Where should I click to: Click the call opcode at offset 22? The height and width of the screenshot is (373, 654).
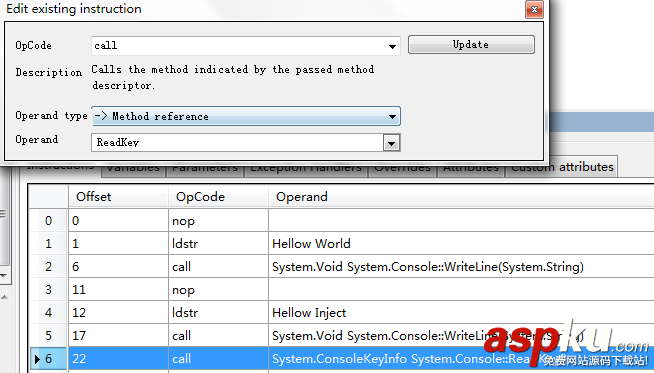(218, 358)
